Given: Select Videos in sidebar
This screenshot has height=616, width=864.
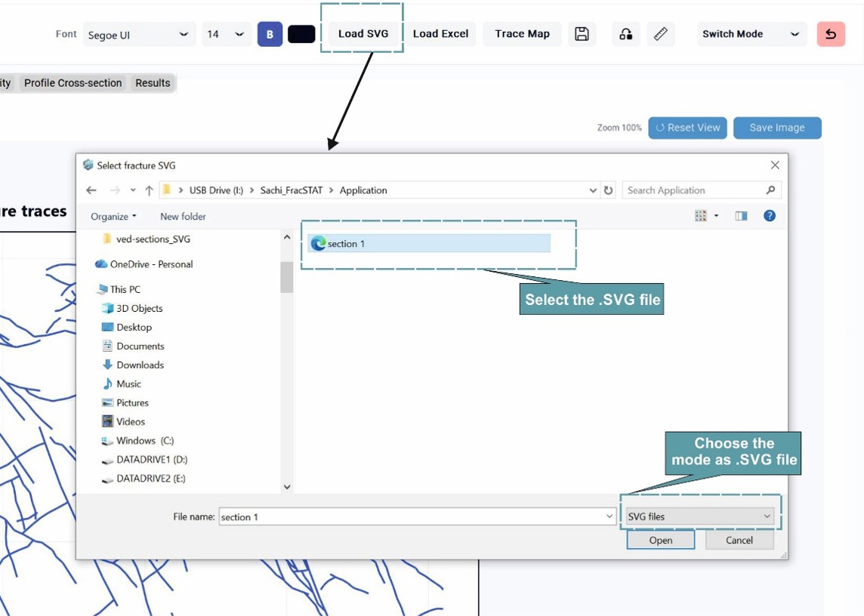Looking at the screenshot, I should tap(123, 421).
